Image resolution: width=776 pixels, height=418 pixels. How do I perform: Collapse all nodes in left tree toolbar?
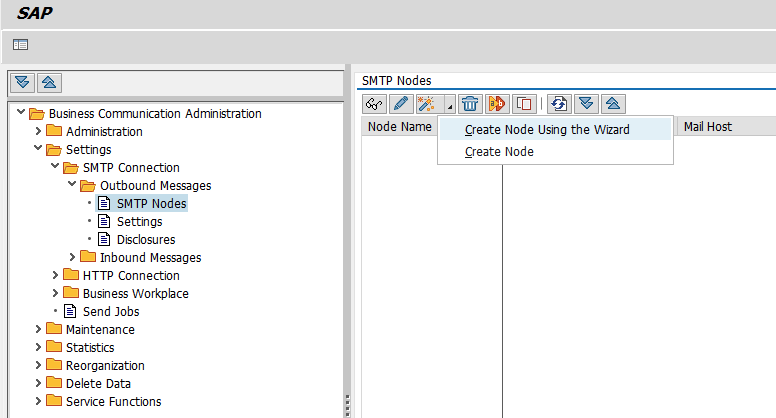49,82
